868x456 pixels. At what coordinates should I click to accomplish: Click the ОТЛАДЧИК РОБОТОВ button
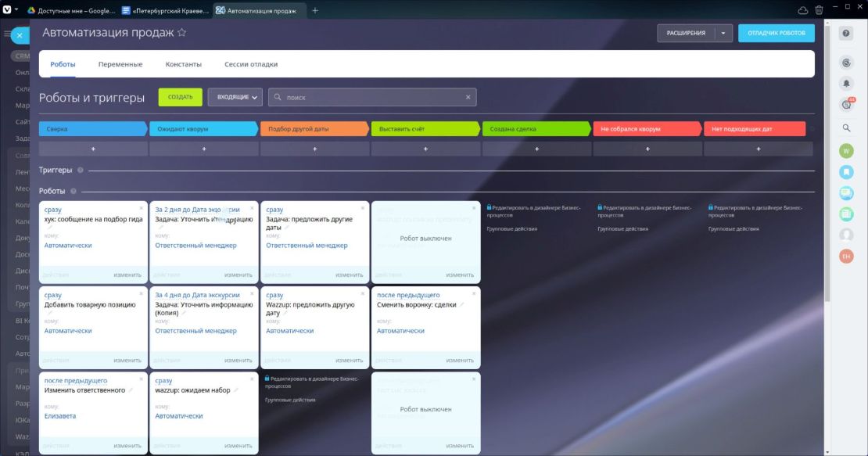pyautogui.click(x=776, y=33)
